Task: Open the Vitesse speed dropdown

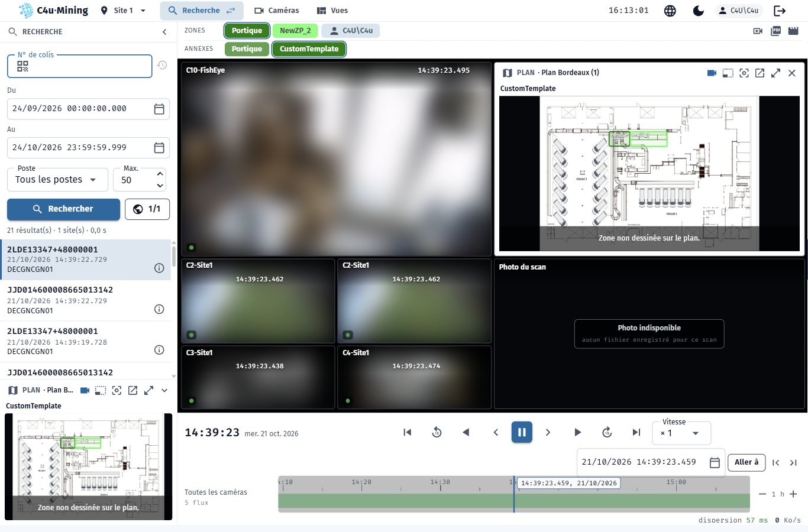Action: coord(682,433)
